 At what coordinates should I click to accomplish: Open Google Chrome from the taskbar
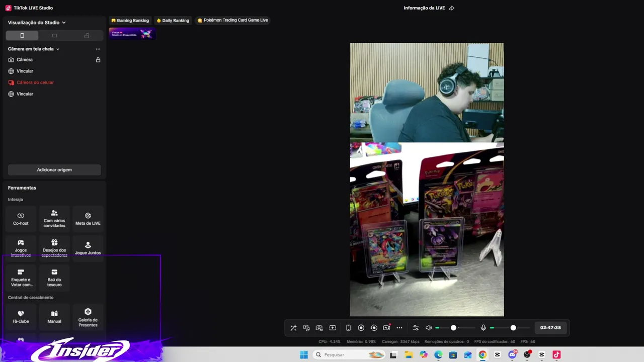coord(482,355)
